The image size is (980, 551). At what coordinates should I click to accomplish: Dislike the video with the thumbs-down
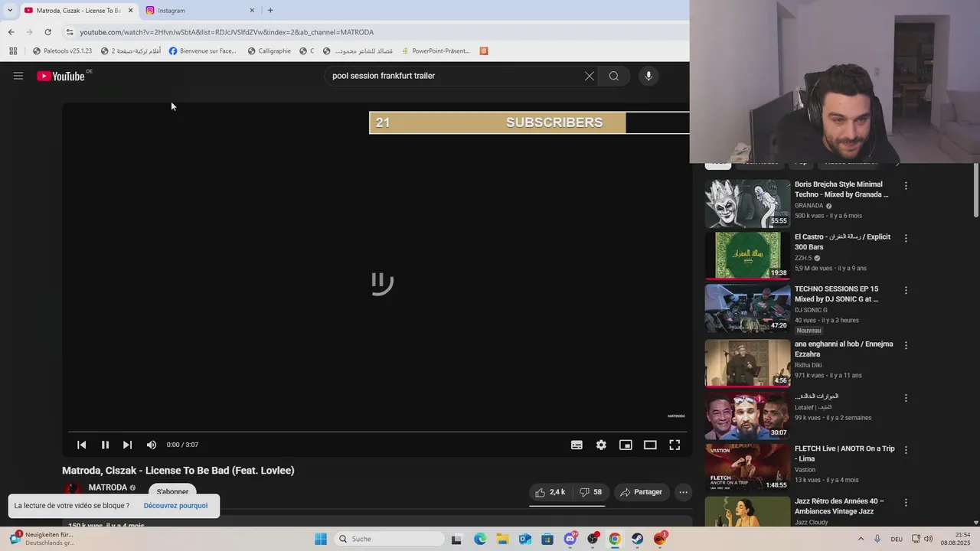click(590, 492)
